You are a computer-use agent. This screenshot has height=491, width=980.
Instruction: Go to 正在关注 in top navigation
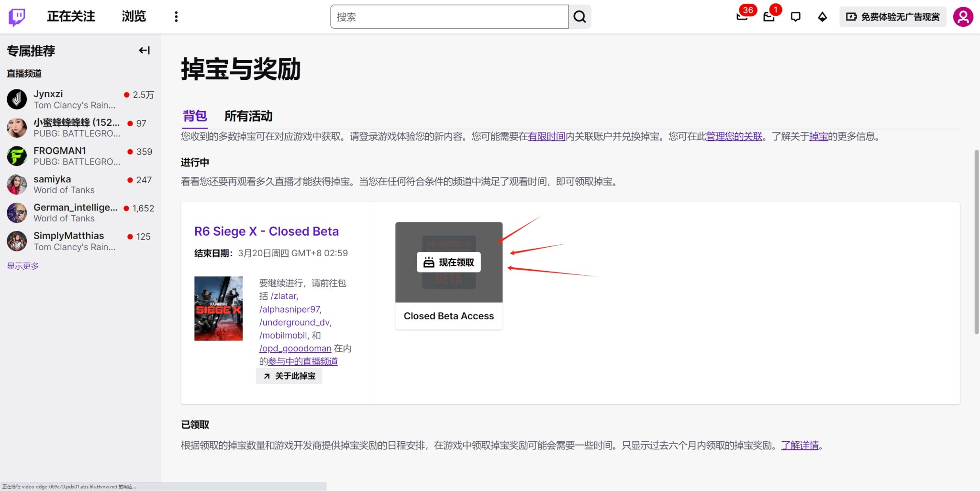71,17
